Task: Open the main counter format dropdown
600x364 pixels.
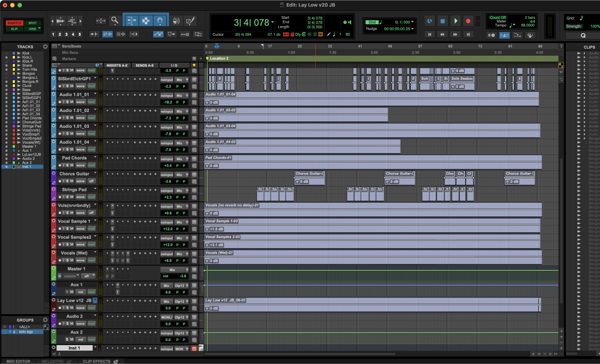Action: [x=272, y=22]
